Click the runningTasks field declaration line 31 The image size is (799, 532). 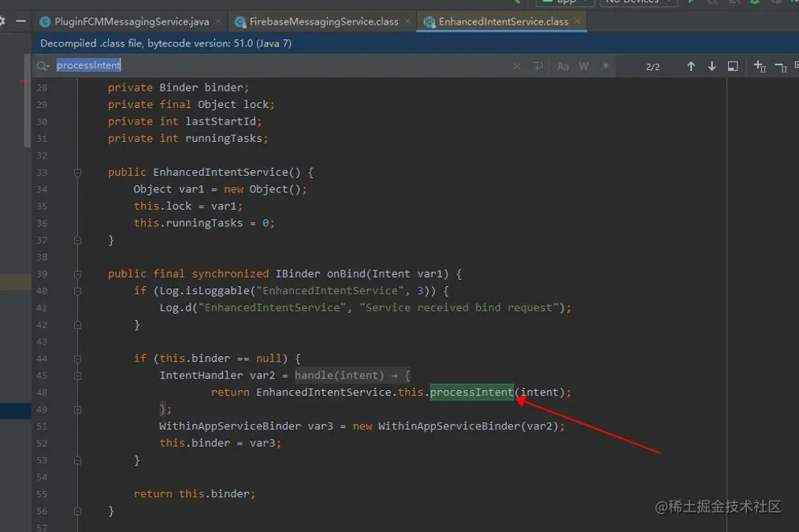click(x=188, y=139)
